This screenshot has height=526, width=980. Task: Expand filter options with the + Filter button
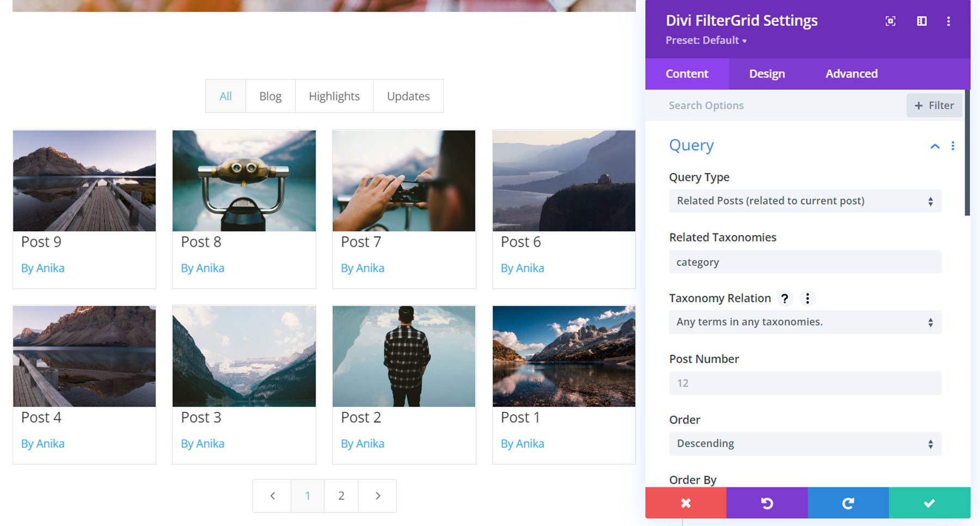(x=934, y=105)
